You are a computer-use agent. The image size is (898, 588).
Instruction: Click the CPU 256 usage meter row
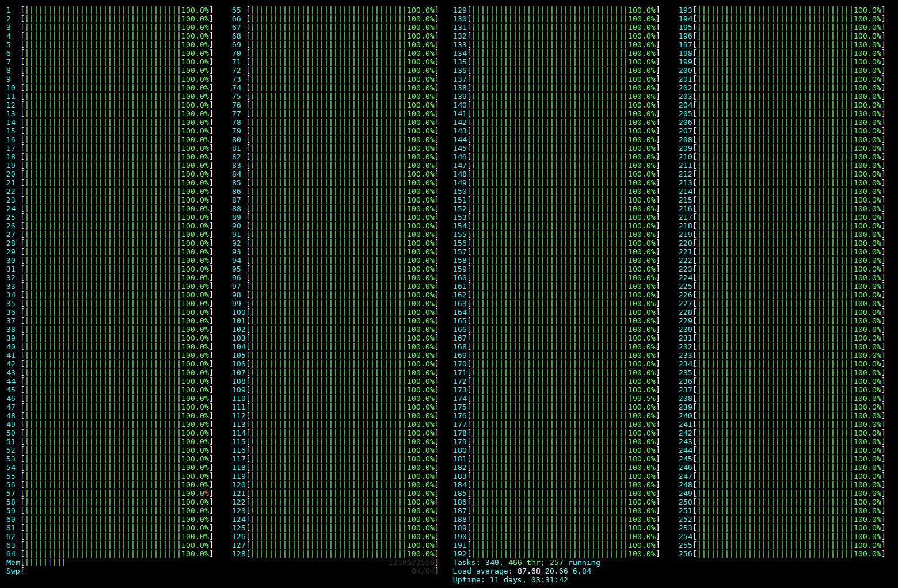coord(782,554)
